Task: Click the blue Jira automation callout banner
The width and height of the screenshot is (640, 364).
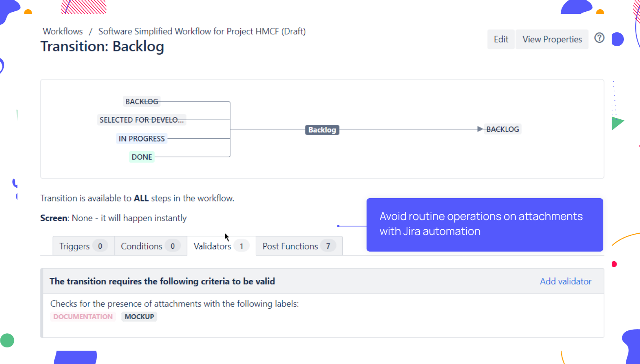Action: click(x=484, y=224)
